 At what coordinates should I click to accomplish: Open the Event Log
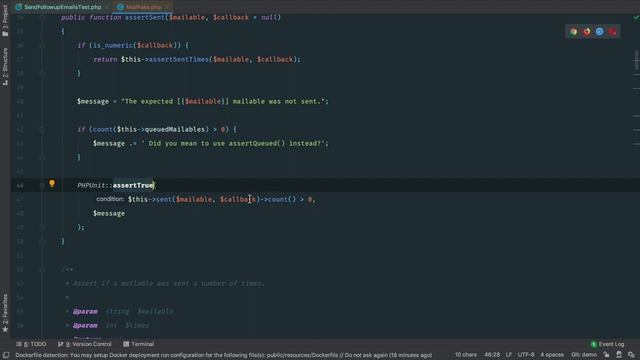tap(607, 344)
